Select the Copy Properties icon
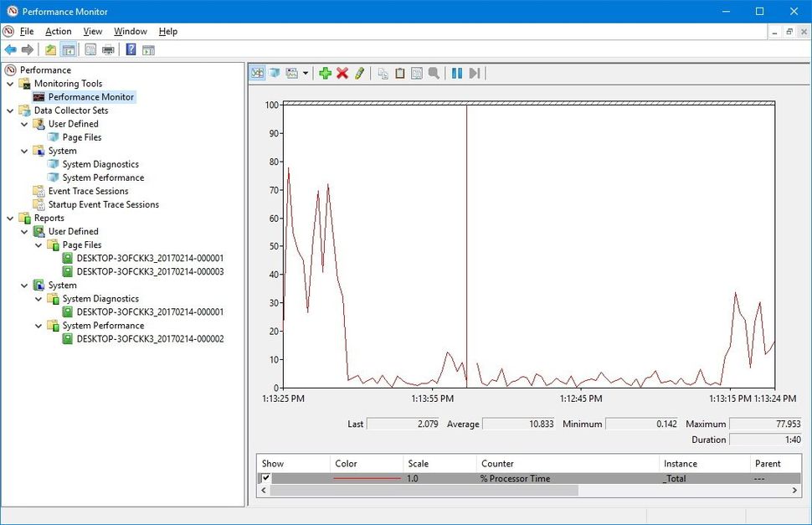 click(381, 73)
